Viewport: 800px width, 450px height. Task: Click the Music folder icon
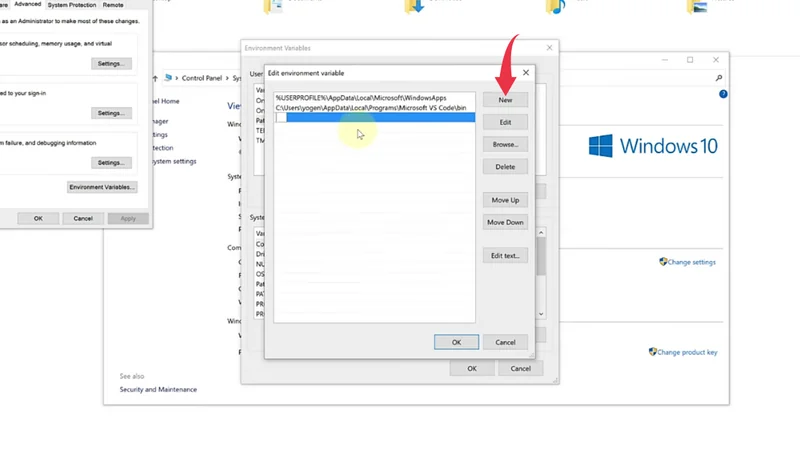point(557,7)
